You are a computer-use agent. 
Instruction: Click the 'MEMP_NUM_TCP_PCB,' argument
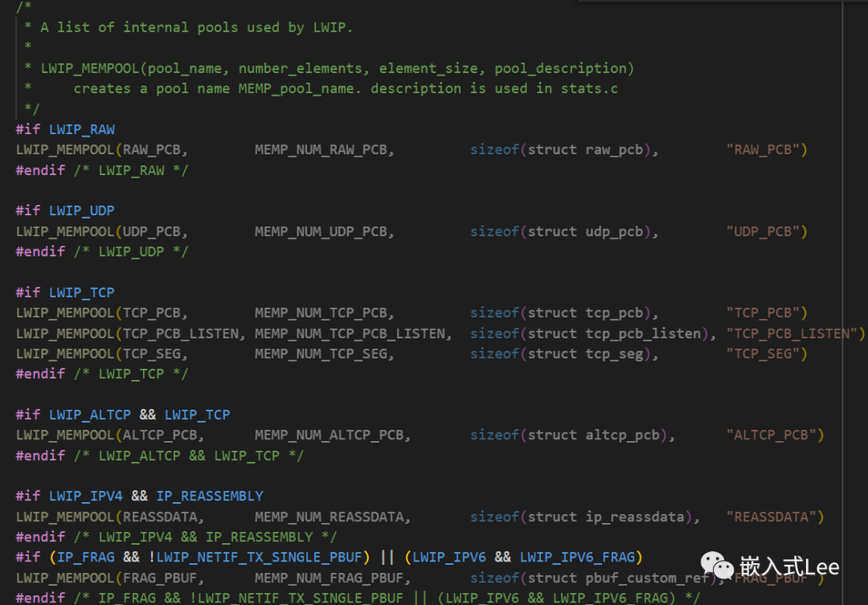point(325,313)
